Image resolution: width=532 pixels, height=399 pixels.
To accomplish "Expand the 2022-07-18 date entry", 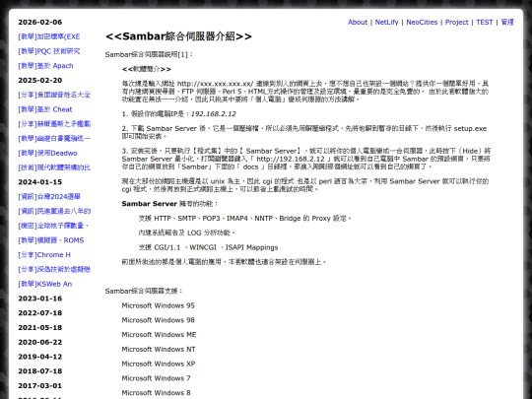I will click(x=40, y=313).
